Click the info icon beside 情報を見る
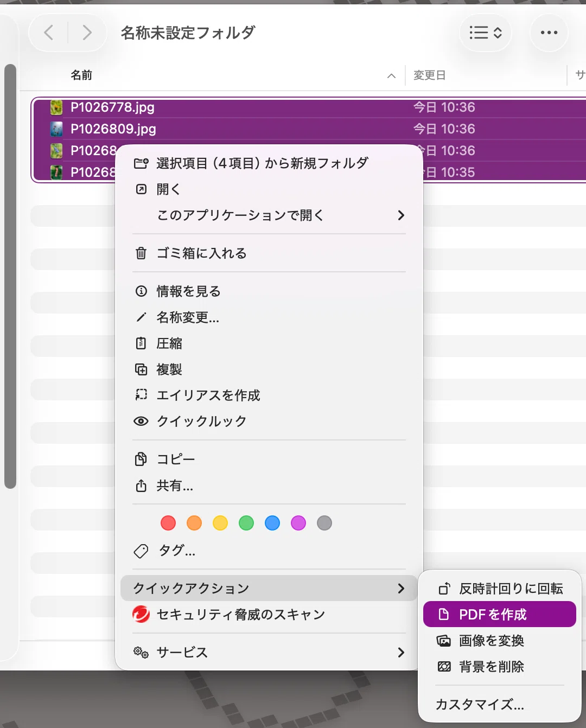This screenshot has height=728, width=586. (x=141, y=291)
